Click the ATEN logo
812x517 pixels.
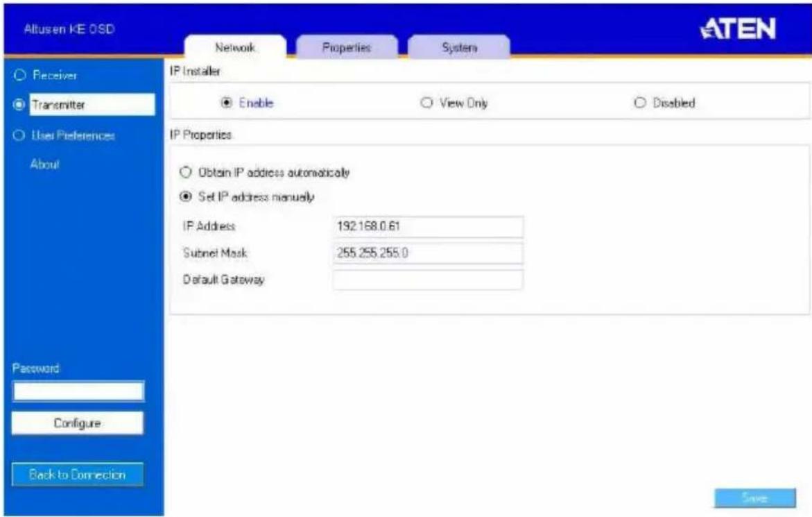(738, 28)
